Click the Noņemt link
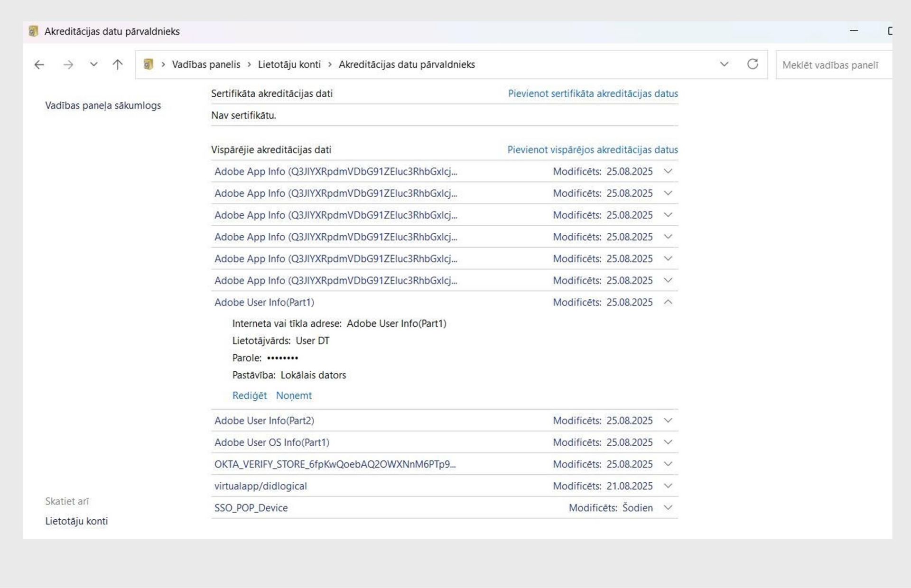Image resolution: width=911 pixels, height=588 pixels. pos(294,395)
